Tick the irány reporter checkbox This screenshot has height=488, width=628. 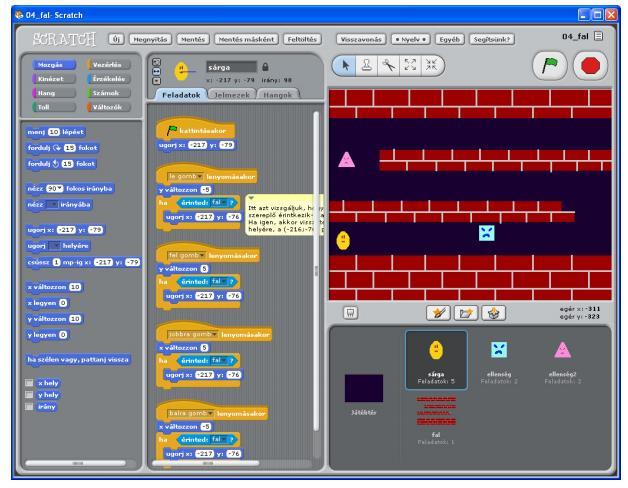click(29, 407)
